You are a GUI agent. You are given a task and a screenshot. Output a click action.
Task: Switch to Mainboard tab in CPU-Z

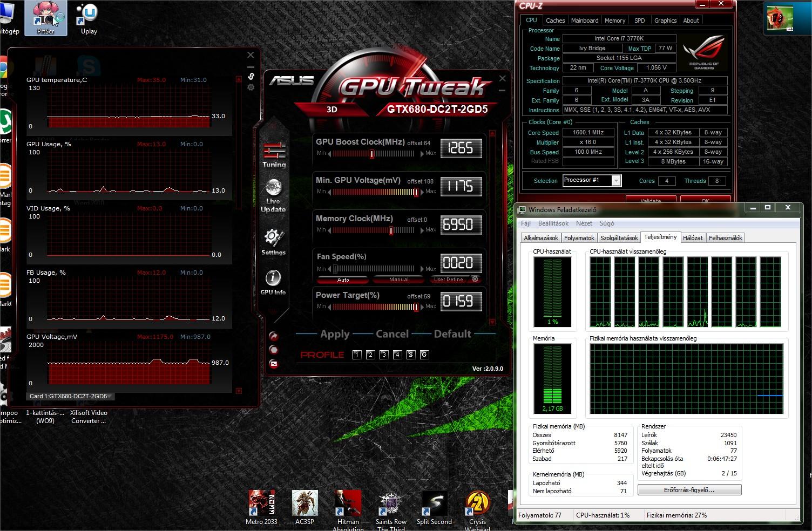coord(585,21)
